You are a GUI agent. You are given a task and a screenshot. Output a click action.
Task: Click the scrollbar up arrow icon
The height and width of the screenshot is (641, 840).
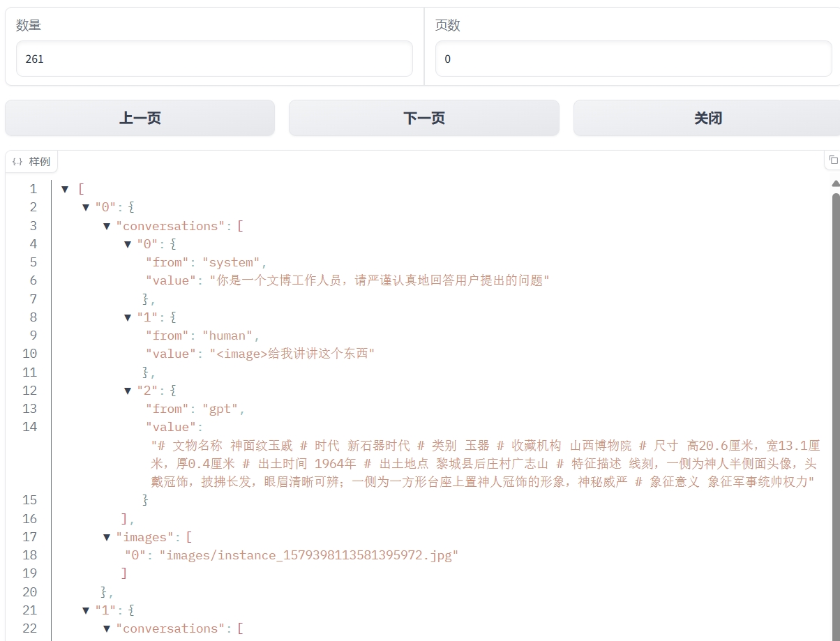[835, 184]
